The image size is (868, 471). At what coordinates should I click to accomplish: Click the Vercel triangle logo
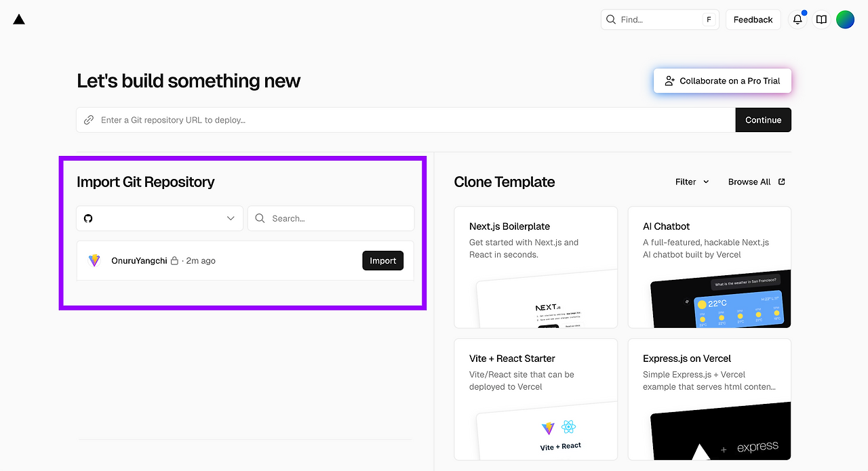coord(19,20)
